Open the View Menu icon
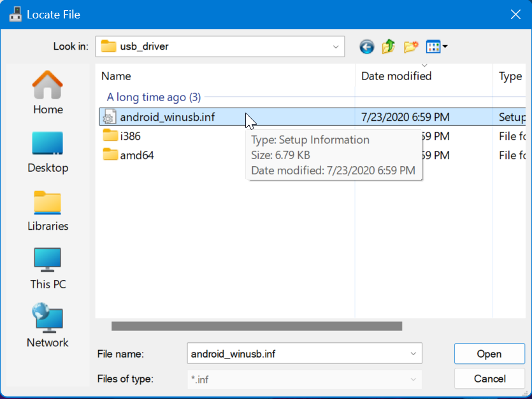 [436, 46]
